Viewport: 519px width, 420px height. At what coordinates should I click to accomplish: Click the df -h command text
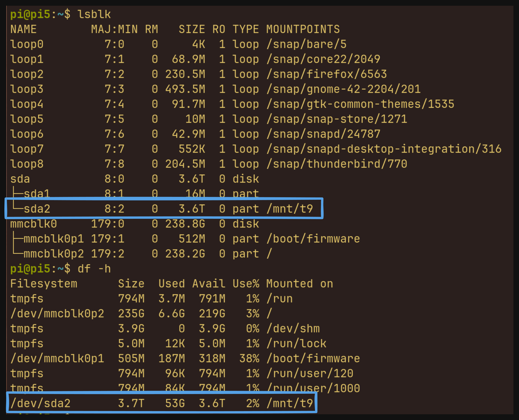point(94,269)
